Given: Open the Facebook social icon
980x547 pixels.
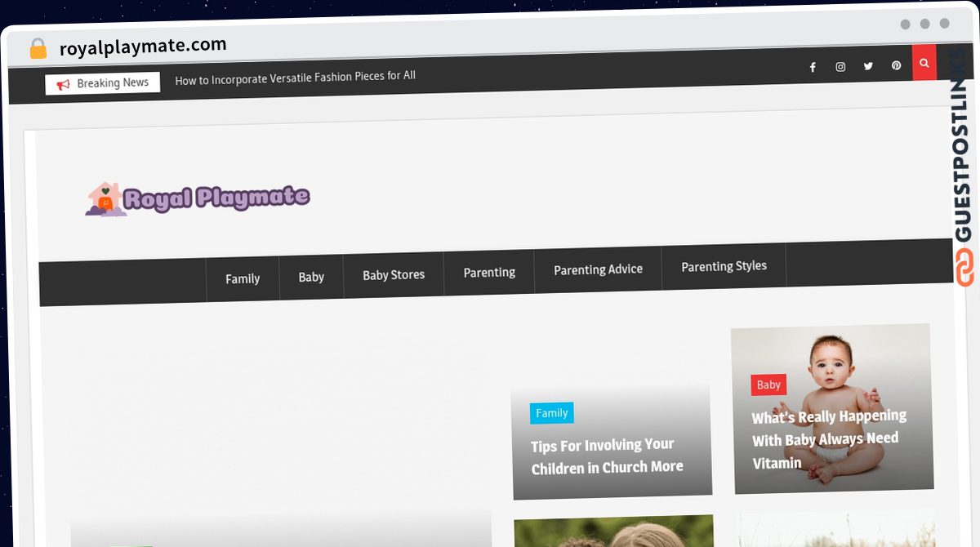Looking at the screenshot, I should click(813, 67).
